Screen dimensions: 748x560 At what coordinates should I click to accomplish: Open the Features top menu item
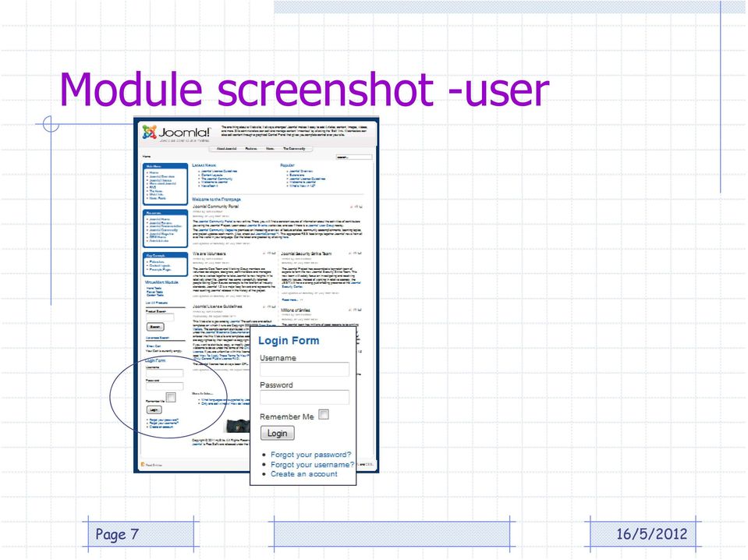coord(251,149)
